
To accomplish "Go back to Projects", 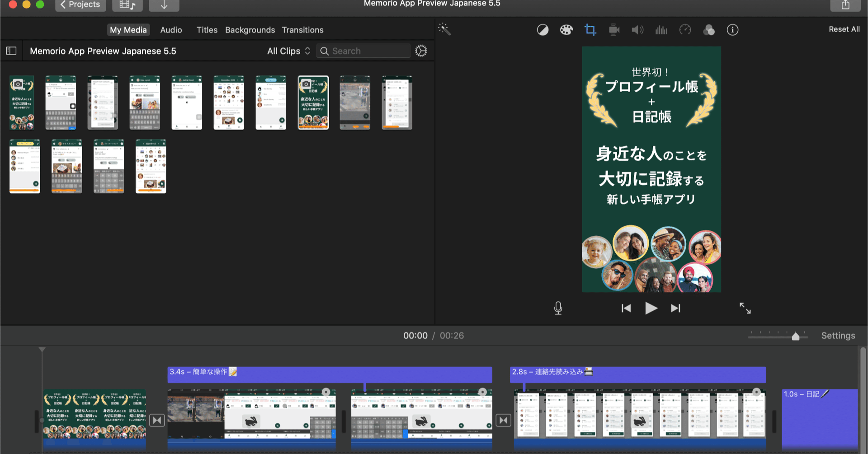I will [80, 5].
